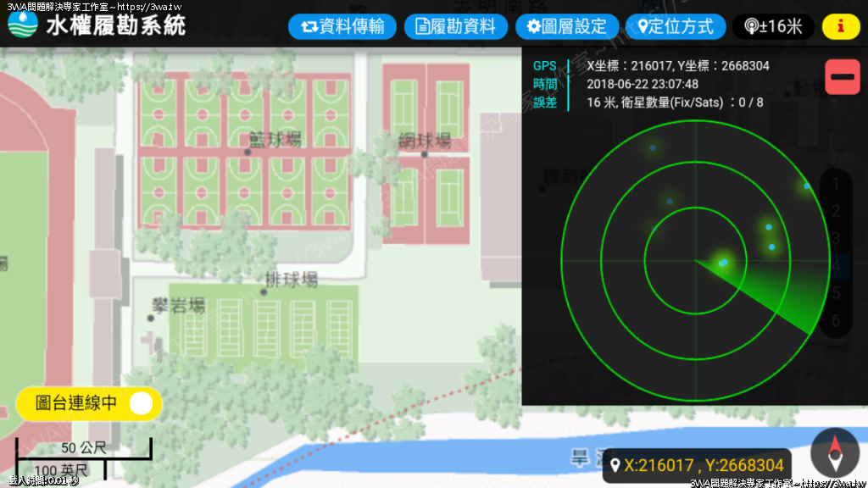Click the 籃球場 basketball court map marker

click(248, 152)
